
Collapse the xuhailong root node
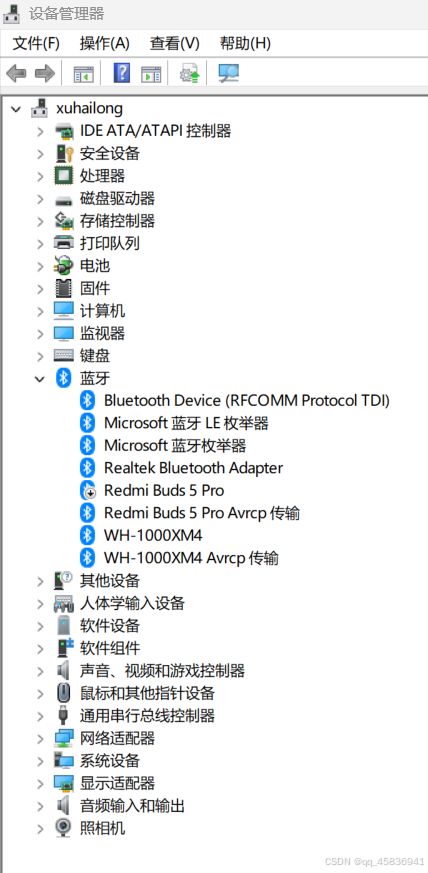coord(16,108)
